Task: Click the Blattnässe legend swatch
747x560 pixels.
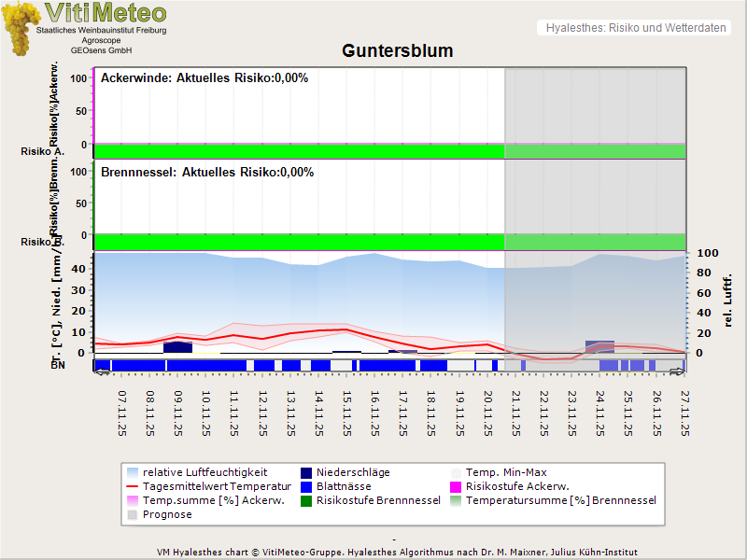Action: pyautogui.click(x=307, y=486)
